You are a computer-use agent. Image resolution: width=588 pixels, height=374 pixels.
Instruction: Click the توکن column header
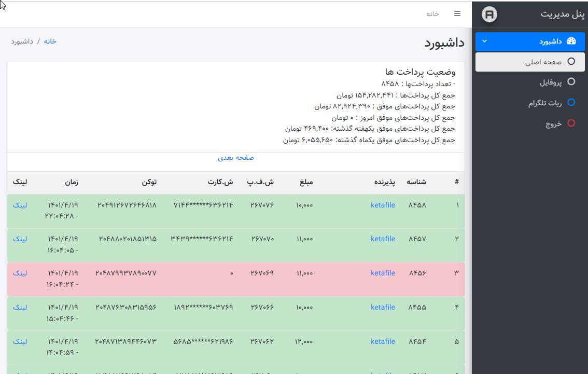[x=149, y=182]
